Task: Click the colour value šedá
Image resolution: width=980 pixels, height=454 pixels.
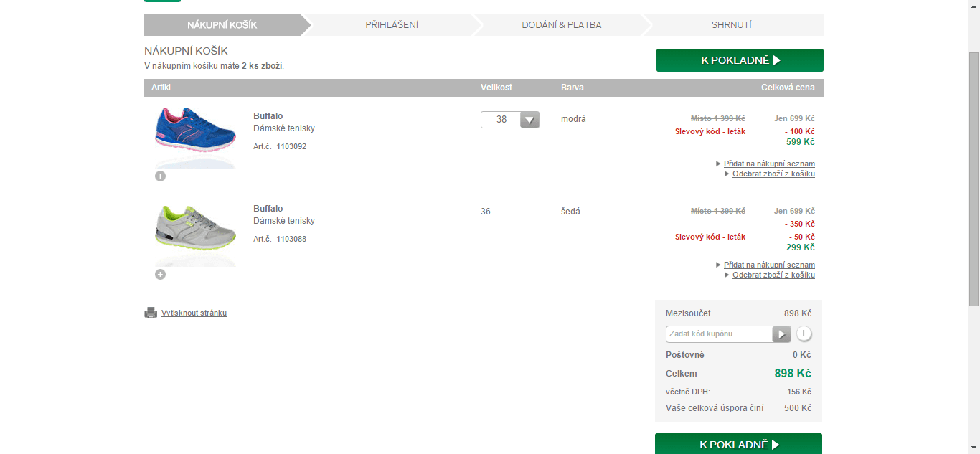Action: [x=570, y=212]
